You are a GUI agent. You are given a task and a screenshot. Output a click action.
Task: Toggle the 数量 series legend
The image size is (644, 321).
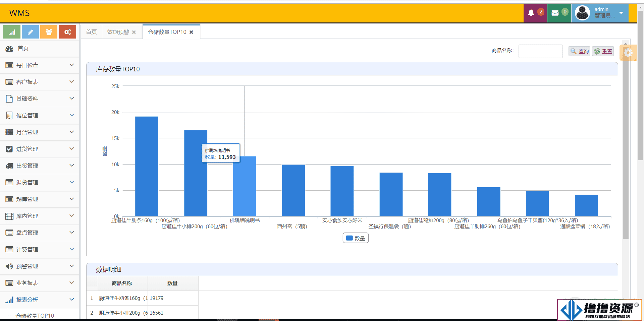click(x=356, y=238)
